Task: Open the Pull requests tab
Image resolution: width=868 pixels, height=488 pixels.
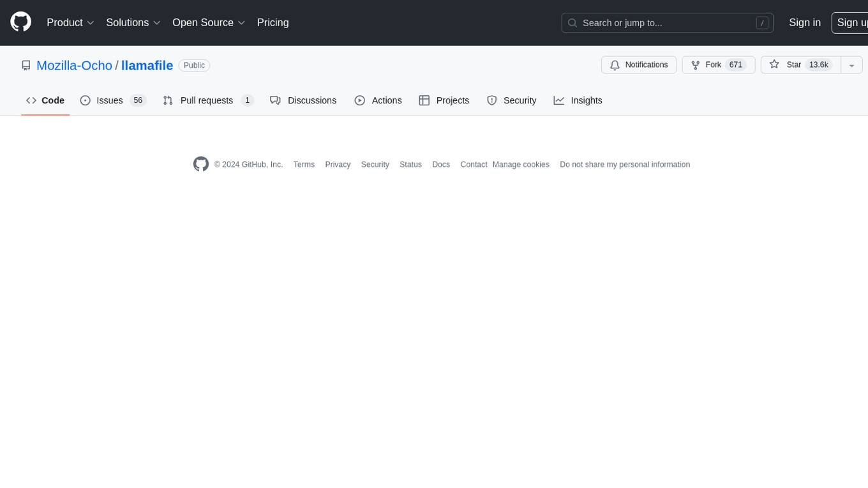Action: [208, 100]
